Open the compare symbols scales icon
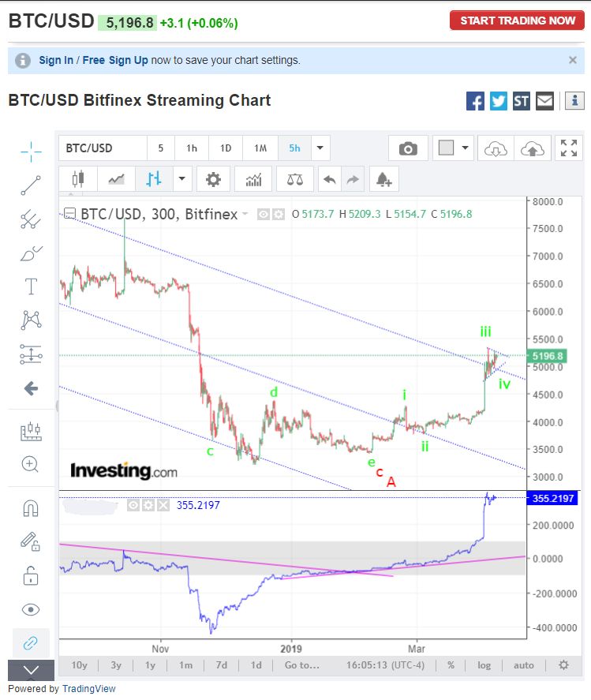The image size is (591, 700). [295, 179]
